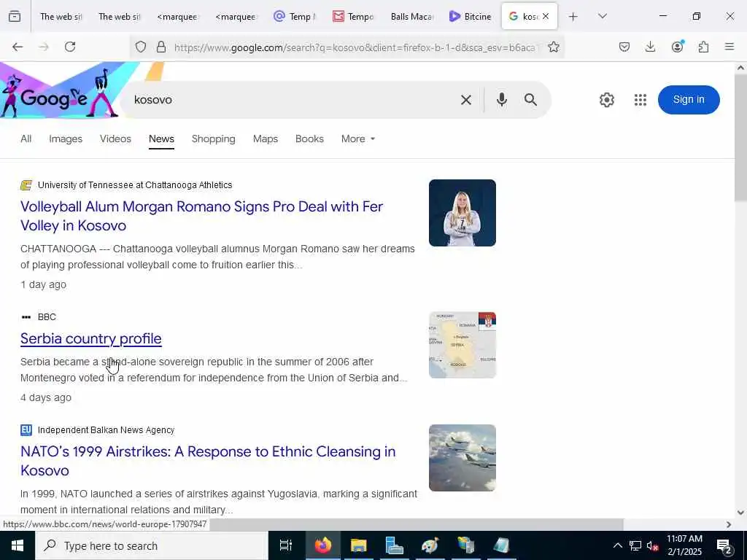
Task: Start Google voice search microphone
Action: coord(502,99)
